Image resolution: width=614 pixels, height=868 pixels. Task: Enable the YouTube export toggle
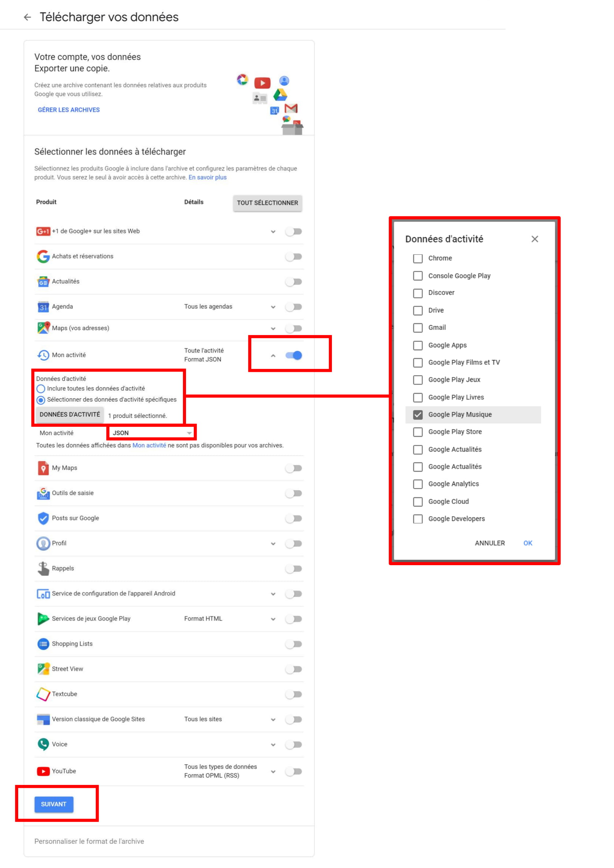pyautogui.click(x=294, y=772)
